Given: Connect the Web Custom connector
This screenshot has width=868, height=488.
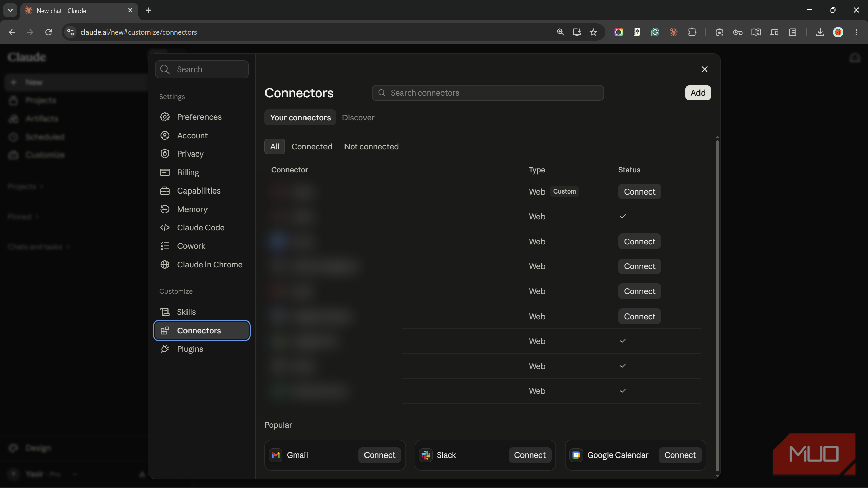Looking at the screenshot, I should (639, 192).
